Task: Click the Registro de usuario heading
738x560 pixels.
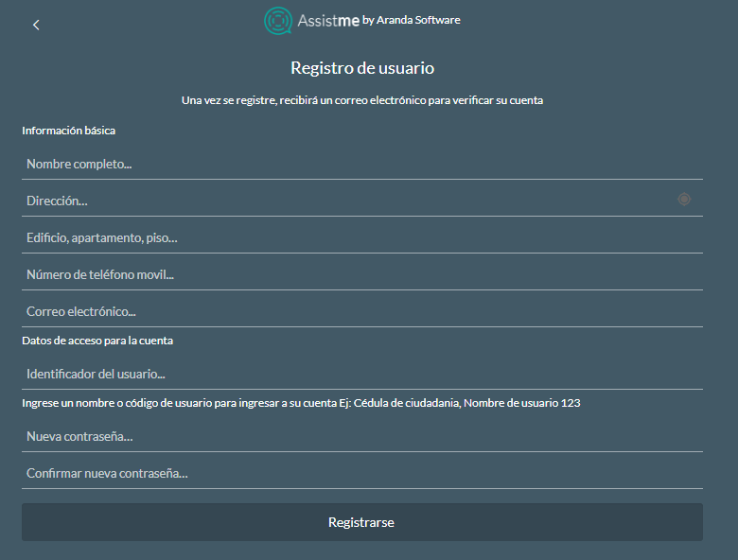Action: (362, 68)
